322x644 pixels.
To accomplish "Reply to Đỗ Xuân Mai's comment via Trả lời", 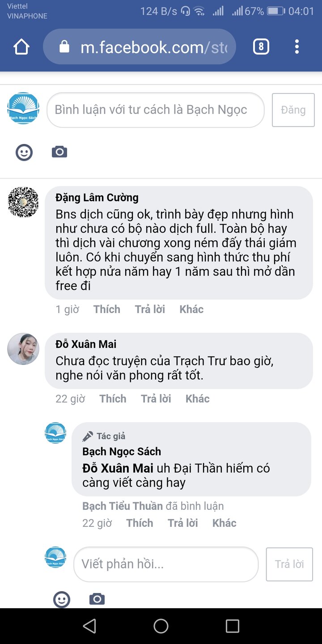I will tap(156, 398).
